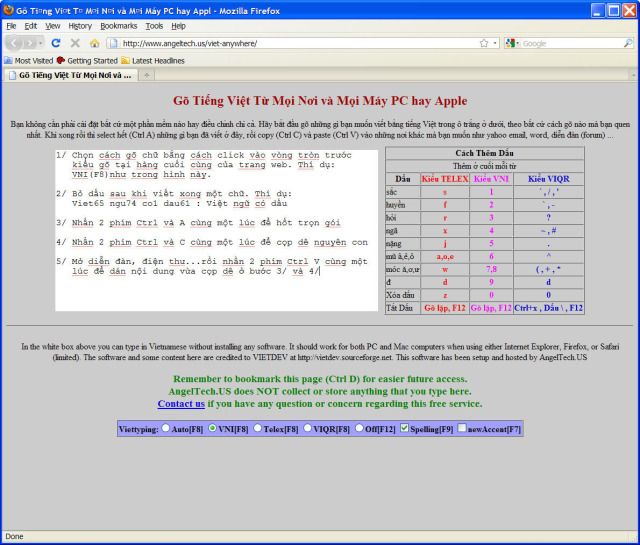
Task: Enable the newAccent[F7] checkbox
Action: 460,428
